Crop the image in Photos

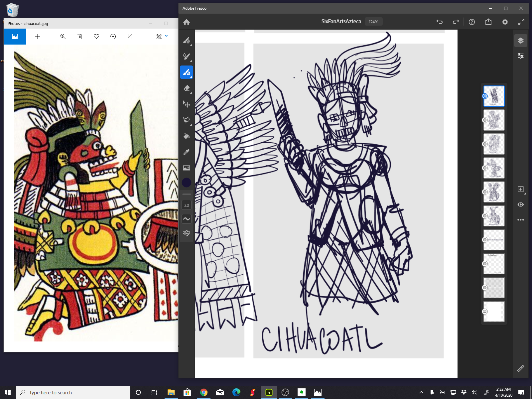tap(130, 37)
